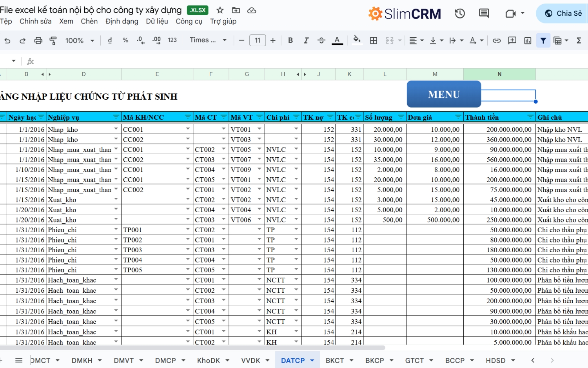This screenshot has height=368, width=588.
Task: Expand text wrapping options
Action: click(x=461, y=40)
